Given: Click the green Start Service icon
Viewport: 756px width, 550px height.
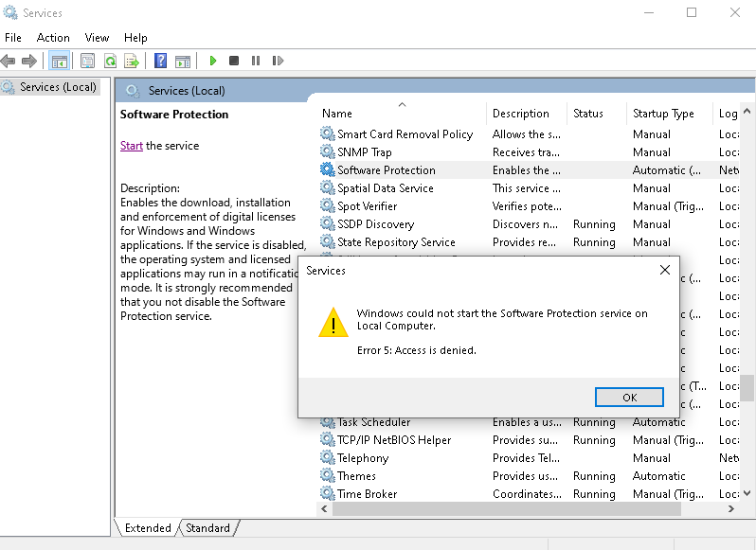Looking at the screenshot, I should point(212,61).
